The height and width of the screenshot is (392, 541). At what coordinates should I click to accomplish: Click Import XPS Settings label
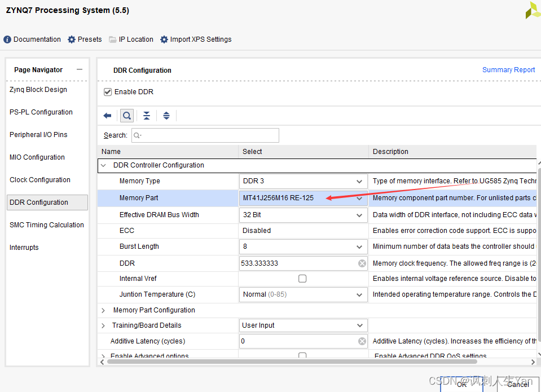(201, 39)
